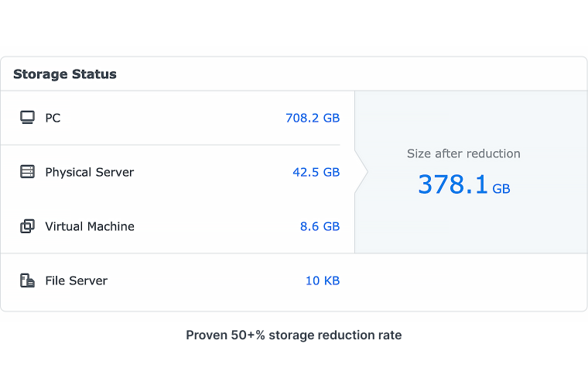Image resolution: width=588 pixels, height=368 pixels.
Task: Select the Virtual Machine label
Action: coord(90,226)
